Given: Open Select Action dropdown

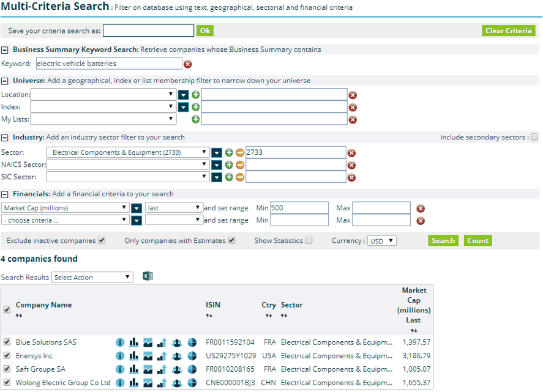Looking at the screenshot, I should pos(92,278).
